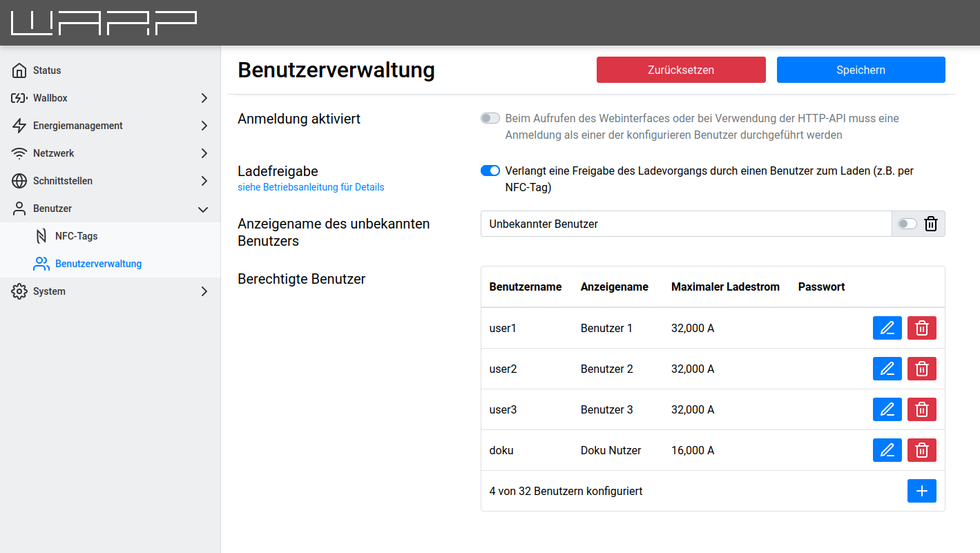Click trash icon beside unknown user name field

click(931, 224)
